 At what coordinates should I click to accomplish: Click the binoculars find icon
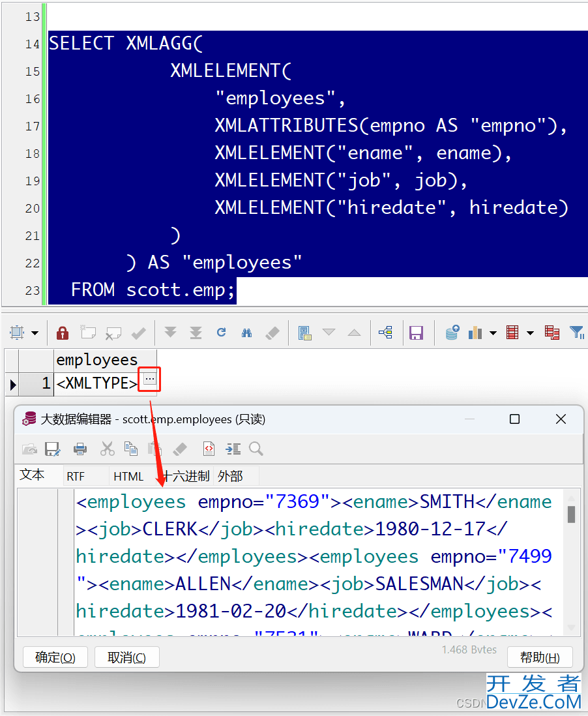247,333
